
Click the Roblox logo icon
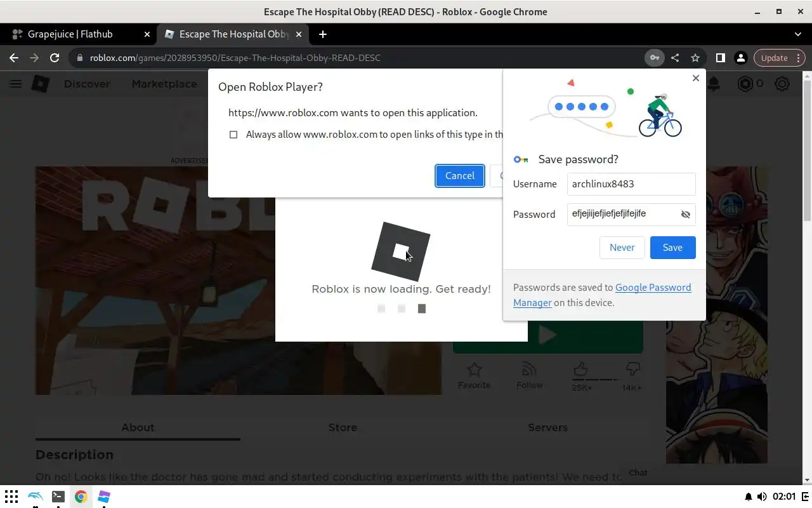pos(41,84)
